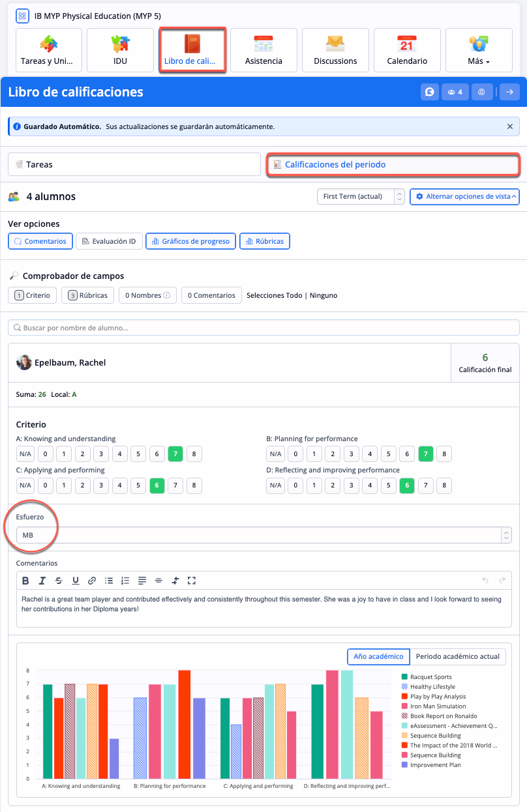Click the globe icon in blue header
This screenshot has width=527, height=812.
[481, 92]
